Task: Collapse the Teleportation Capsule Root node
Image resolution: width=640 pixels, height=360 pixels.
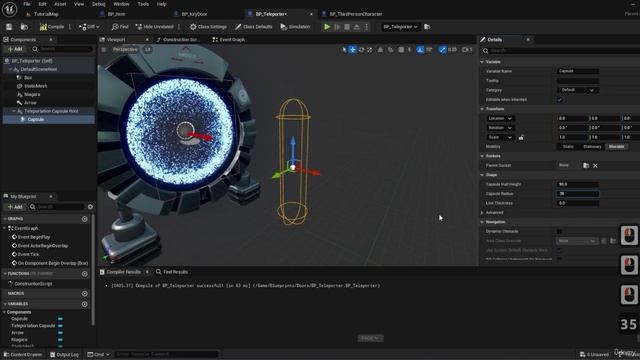Action: (x=13, y=111)
